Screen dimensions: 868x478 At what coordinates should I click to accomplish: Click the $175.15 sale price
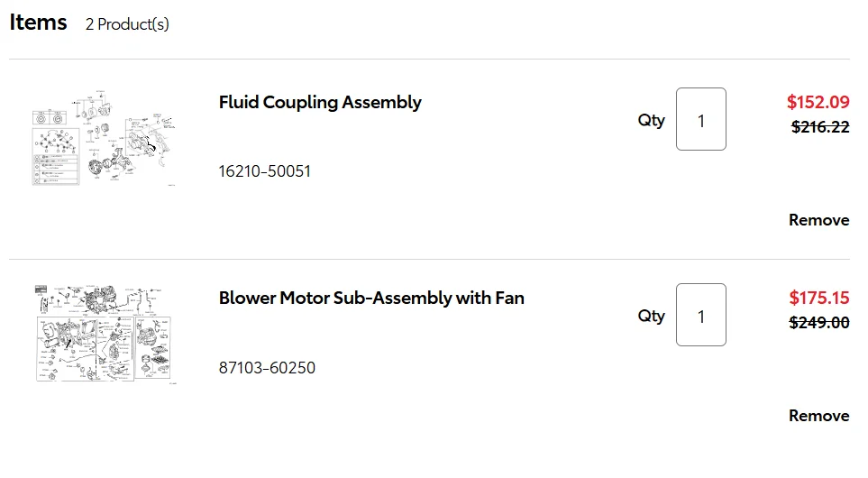click(x=818, y=298)
